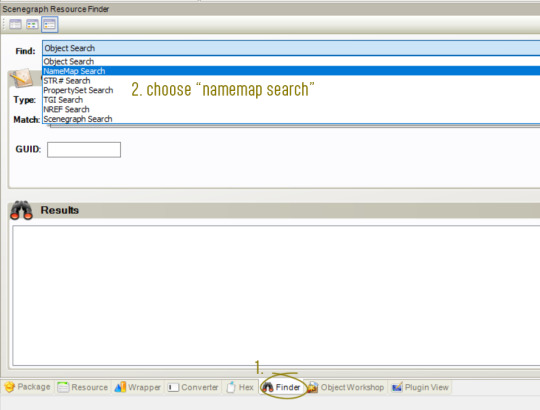This screenshot has width=540, height=410.
Task: Click the second layout icon in the toolbar
Action: (32, 24)
